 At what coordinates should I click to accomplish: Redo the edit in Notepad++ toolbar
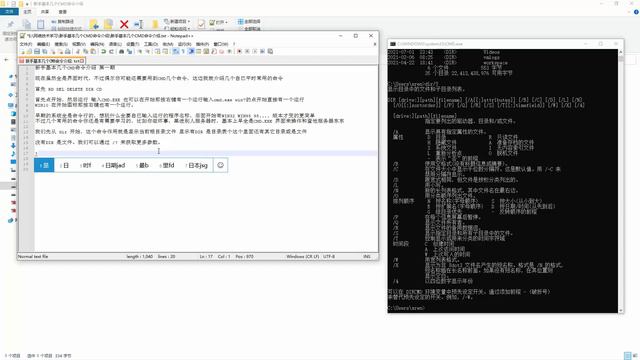tap(111, 51)
